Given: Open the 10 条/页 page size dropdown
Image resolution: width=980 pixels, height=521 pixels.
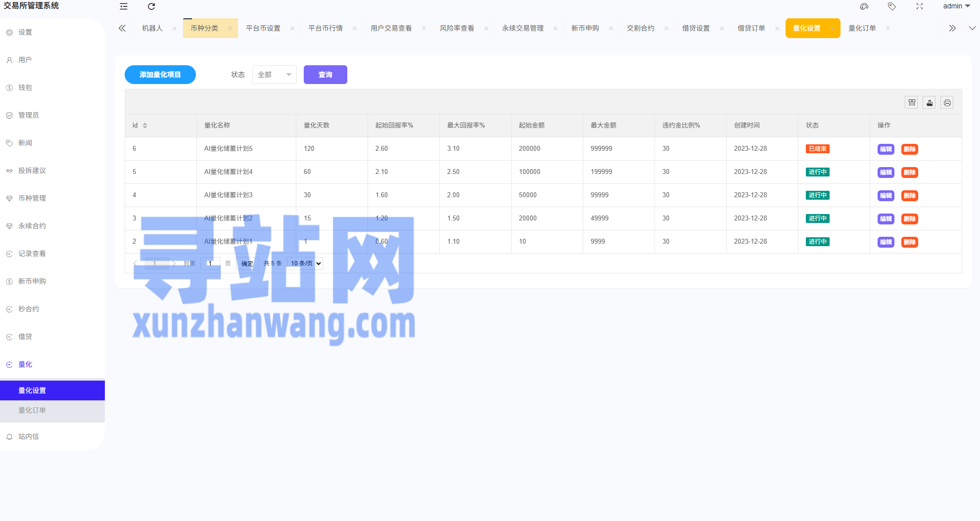Looking at the screenshot, I should pyautogui.click(x=306, y=263).
